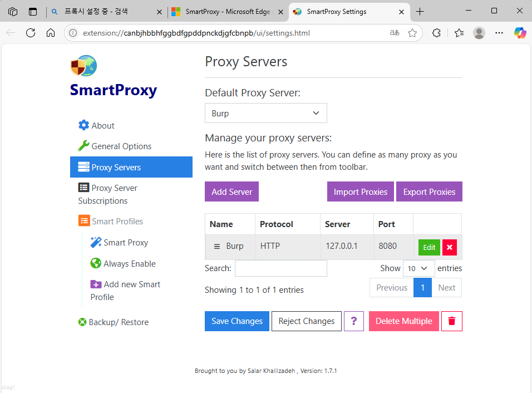Open the Edge workspaces icon

[13, 12]
